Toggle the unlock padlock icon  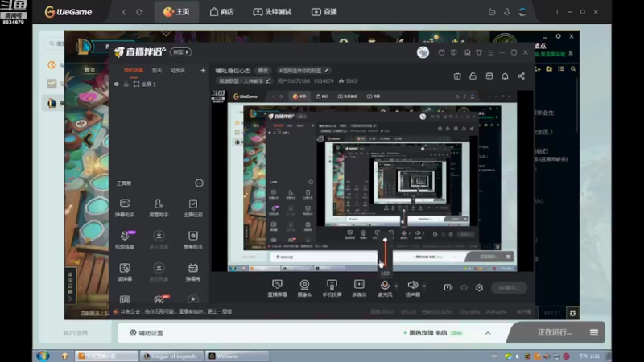[x=473, y=76]
